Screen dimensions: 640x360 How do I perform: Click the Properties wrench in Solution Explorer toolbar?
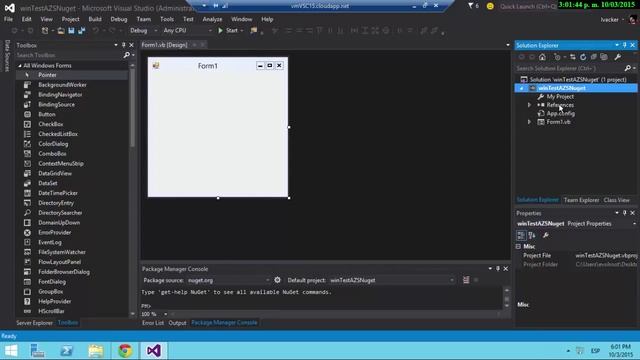tap(618, 57)
